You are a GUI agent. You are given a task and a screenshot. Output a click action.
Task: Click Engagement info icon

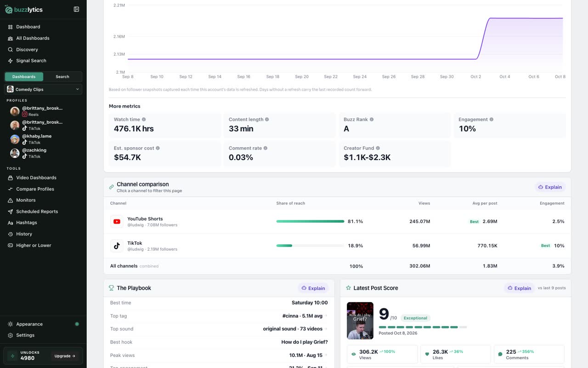tap(492, 120)
